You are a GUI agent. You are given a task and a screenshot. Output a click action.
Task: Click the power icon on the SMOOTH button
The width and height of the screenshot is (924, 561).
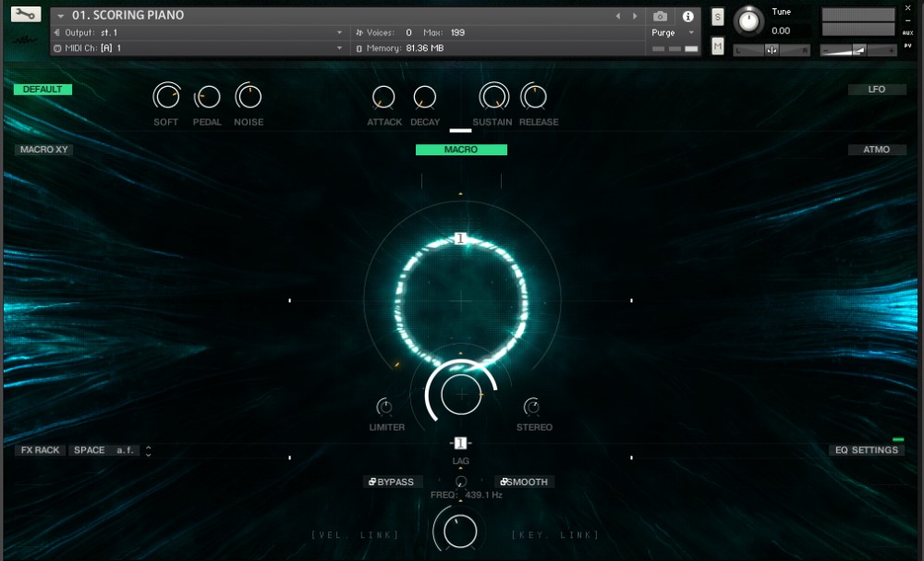coord(505,482)
